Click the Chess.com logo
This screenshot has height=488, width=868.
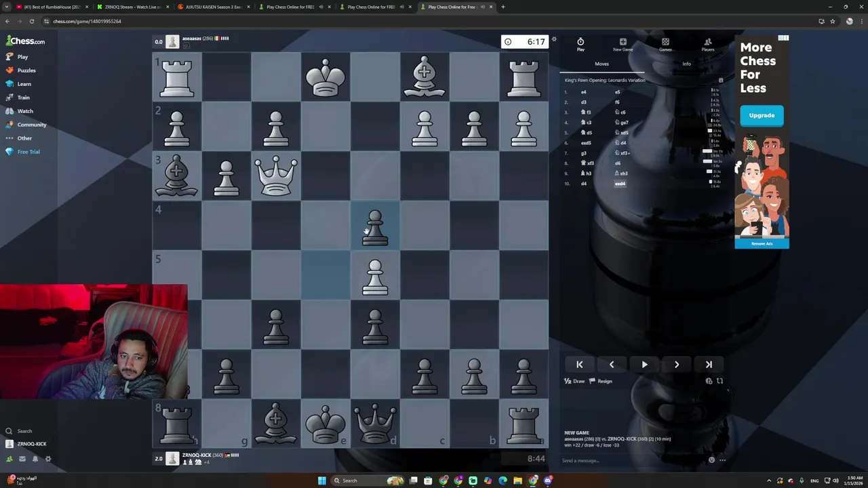click(25, 41)
